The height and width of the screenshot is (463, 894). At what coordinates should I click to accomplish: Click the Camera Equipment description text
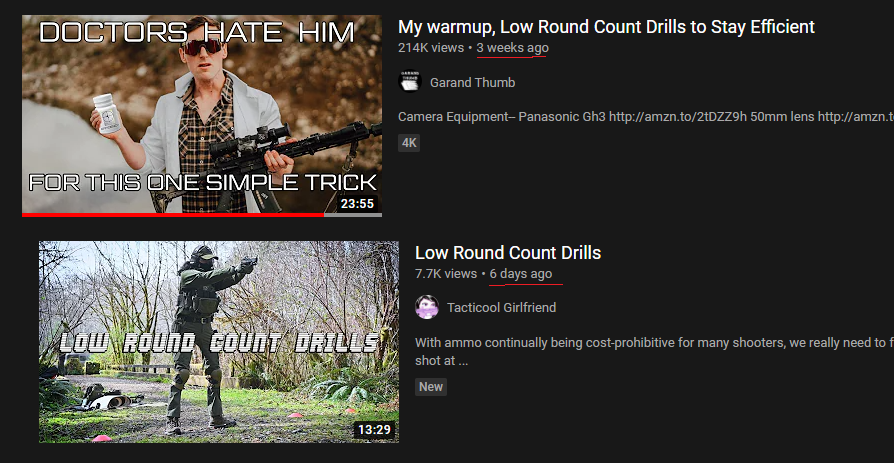click(x=645, y=117)
